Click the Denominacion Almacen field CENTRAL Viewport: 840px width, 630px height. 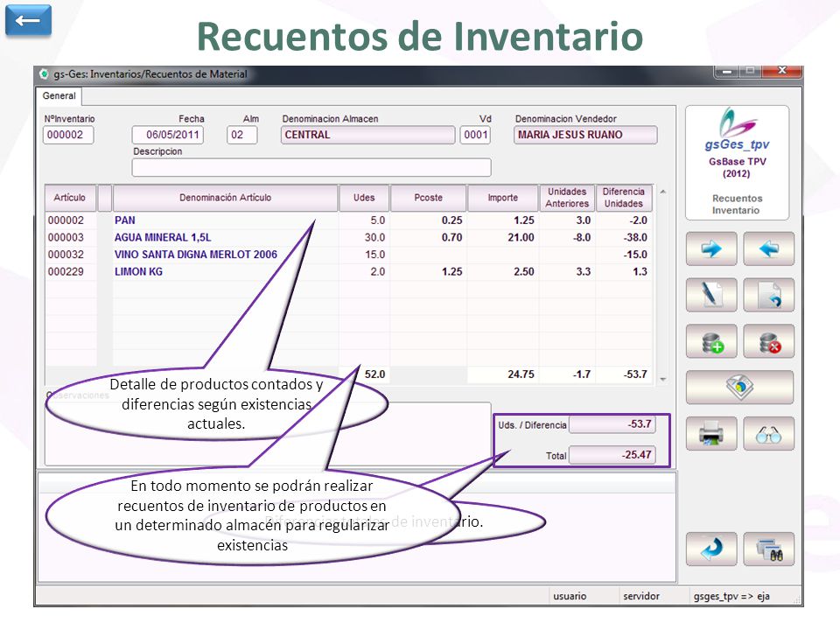click(368, 135)
